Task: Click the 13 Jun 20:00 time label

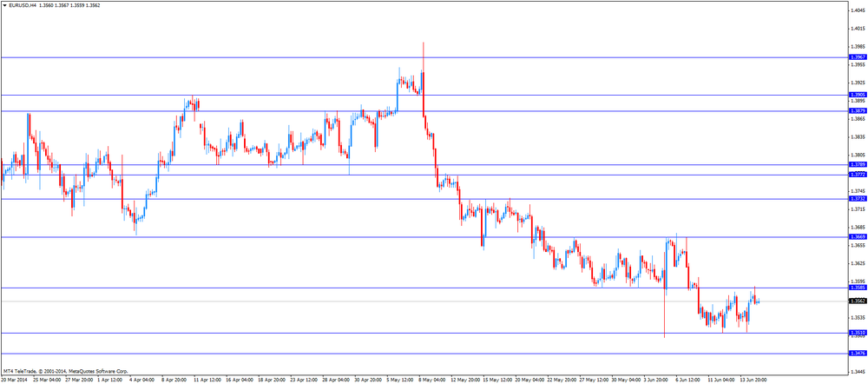Action: 752,381
